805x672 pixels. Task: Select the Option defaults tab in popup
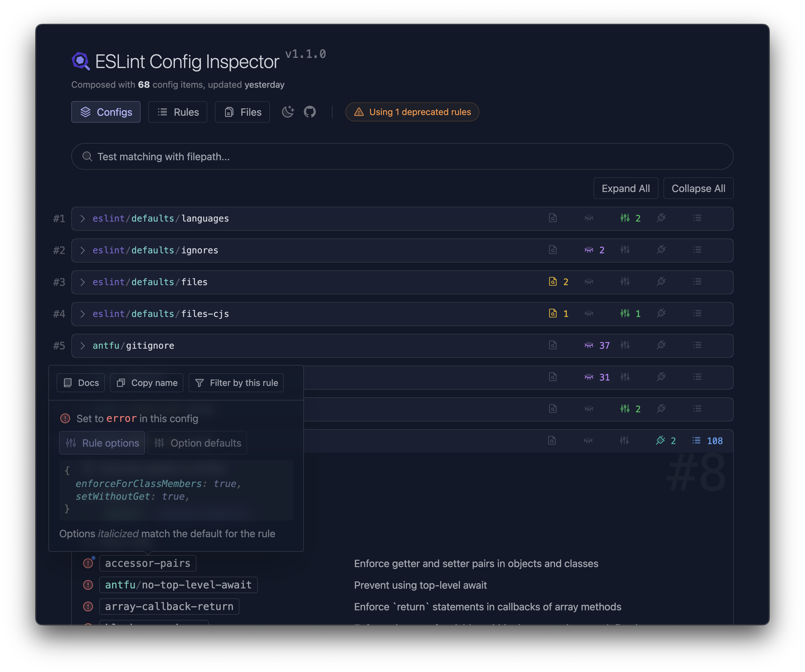(197, 443)
